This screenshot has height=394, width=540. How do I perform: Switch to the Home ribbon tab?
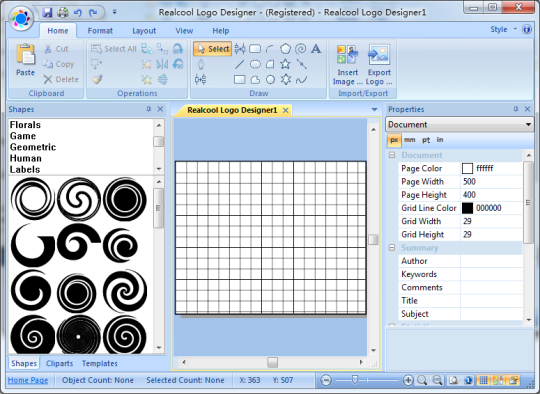(58, 31)
